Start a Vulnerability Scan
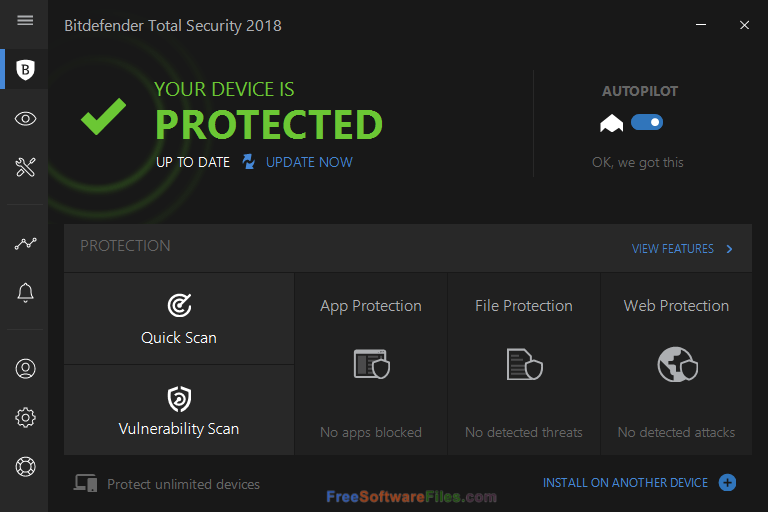 (179, 410)
